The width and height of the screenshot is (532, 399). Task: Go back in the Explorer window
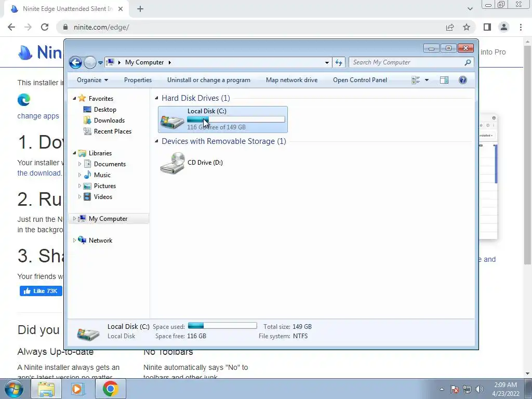[75, 62]
